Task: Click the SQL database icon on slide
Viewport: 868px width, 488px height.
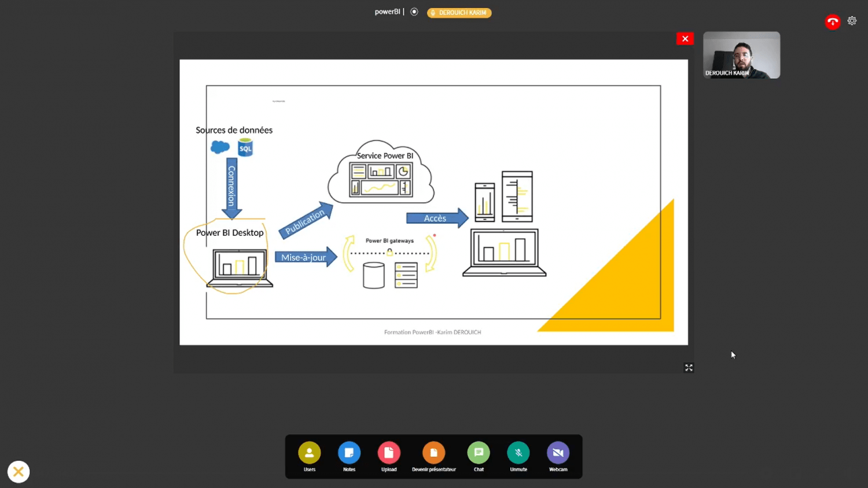Action: [x=245, y=147]
